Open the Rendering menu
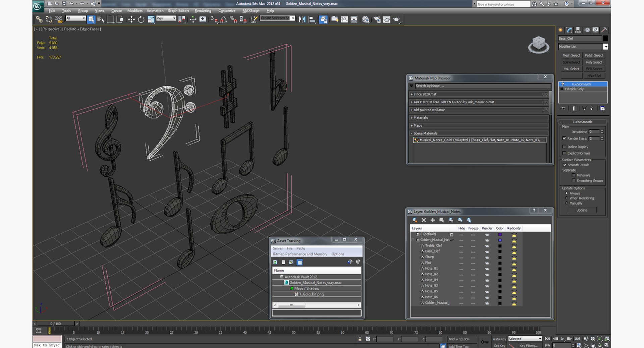Screen dimensions: 644x348 [203, 11]
